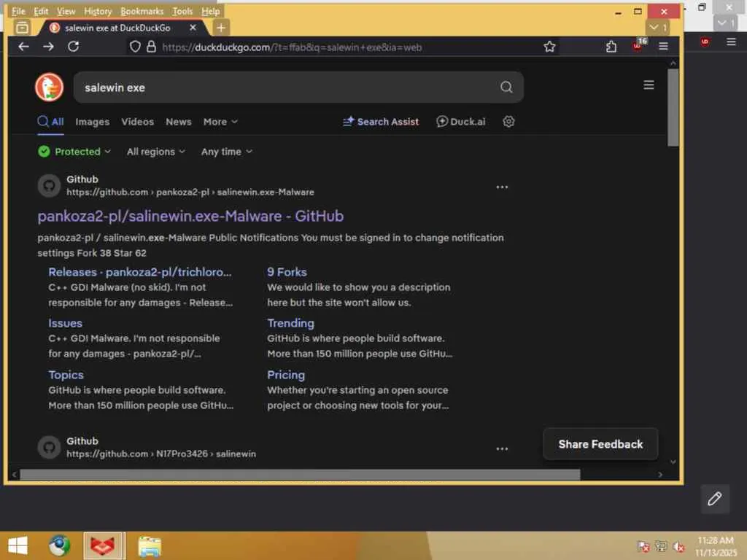Switch to the Images tab
The image size is (747, 560).
93,122
